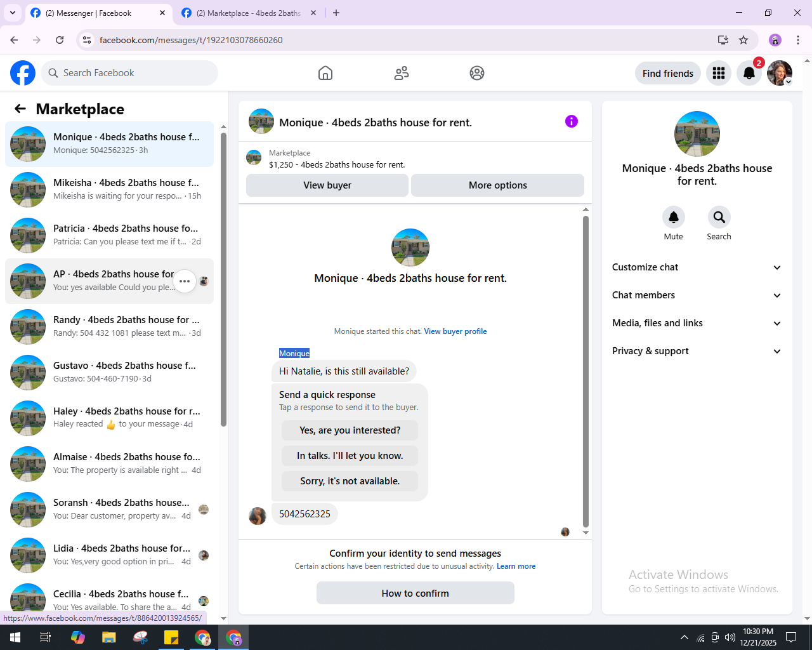
Task: Send 'Sorry, it's not available.' response
Action: [x=350, y=481]
